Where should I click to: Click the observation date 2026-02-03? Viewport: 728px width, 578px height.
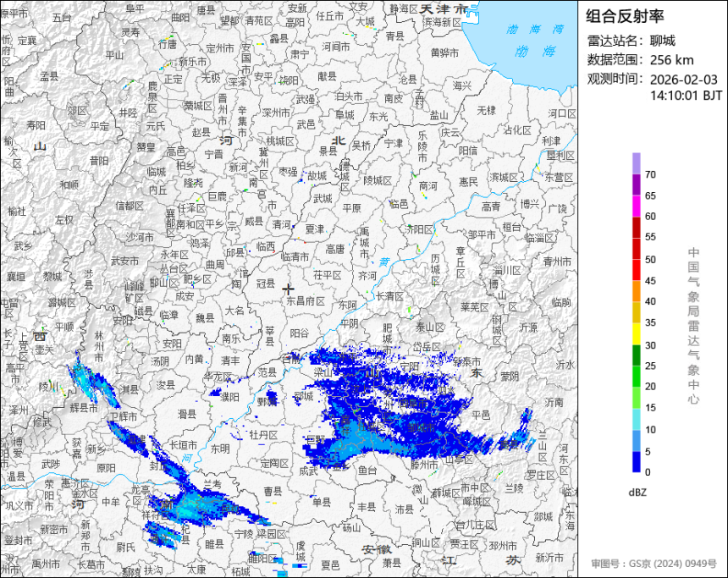coord(683,80)
